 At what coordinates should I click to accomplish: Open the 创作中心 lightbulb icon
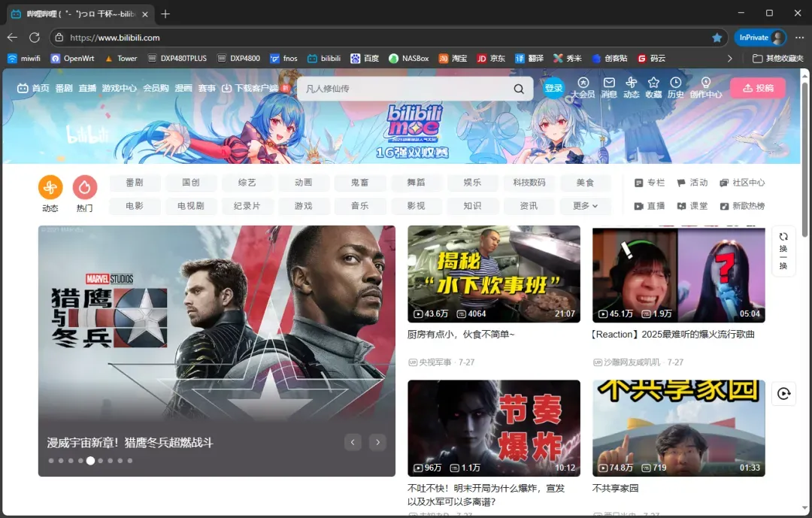705,87
